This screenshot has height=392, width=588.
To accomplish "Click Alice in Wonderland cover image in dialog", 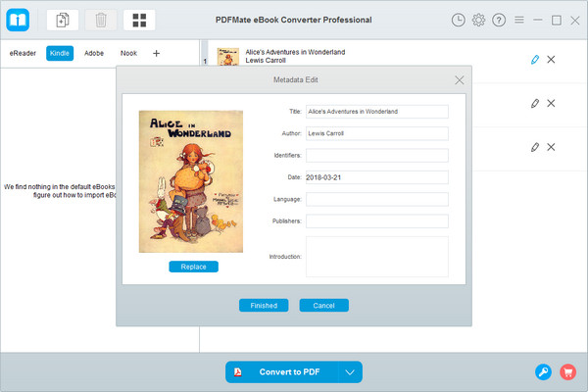I will point(191,181).
